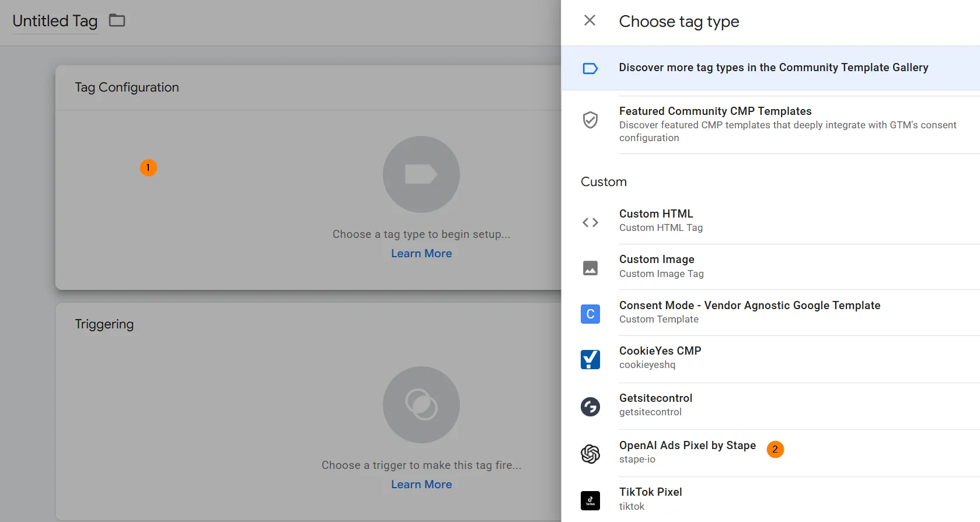Click the Featured Community CMP shield icon

(590, 120)
